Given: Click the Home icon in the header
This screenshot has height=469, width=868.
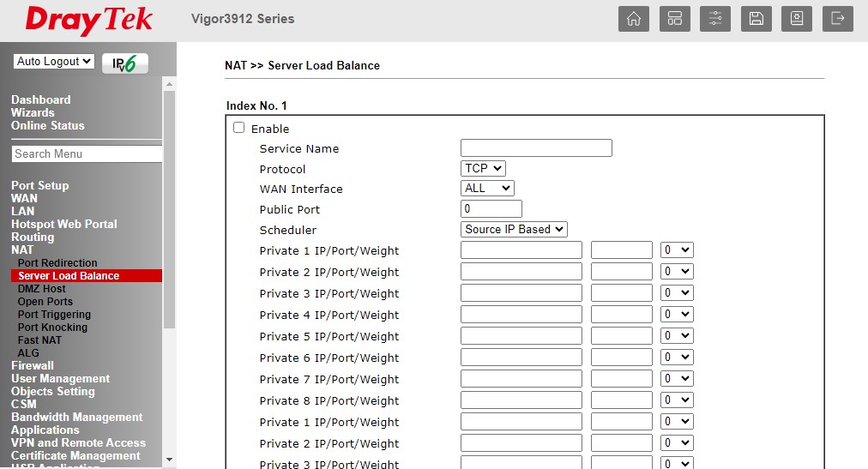Looking at the screenshot, I should pos(633,19).
